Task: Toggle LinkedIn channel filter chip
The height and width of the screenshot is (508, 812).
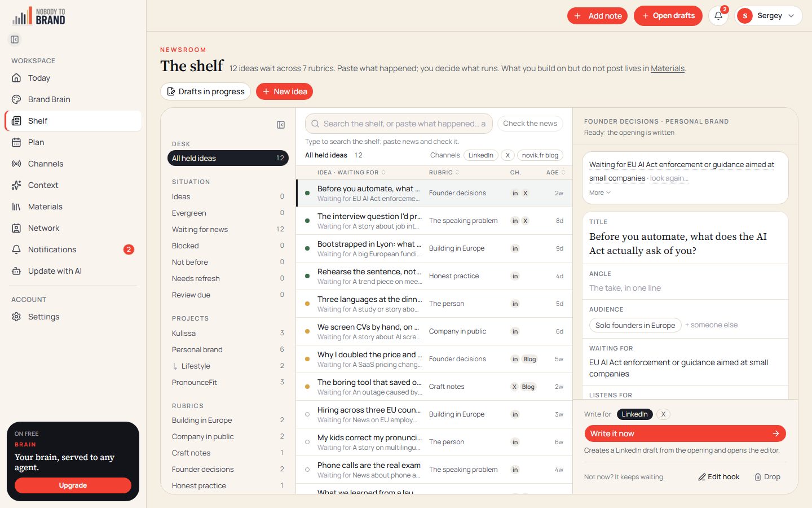Action: point(481,155)
